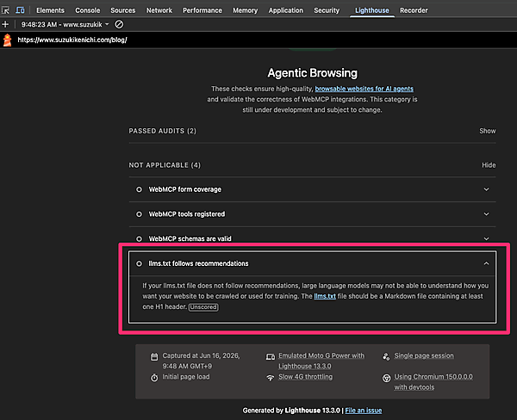The height and width of the screenshot is (420, 517).
Task: Click the NOT APPLICABLE (4) label
Action: pos(165,165)
